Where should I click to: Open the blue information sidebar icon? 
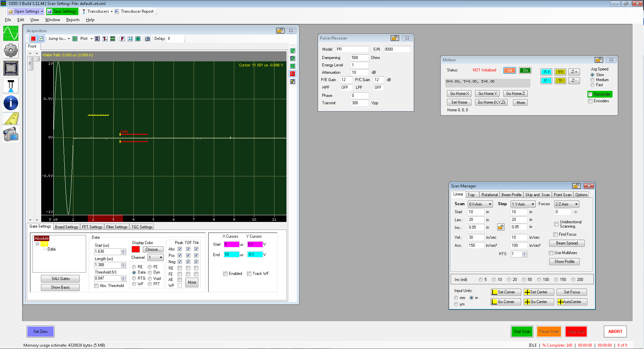(x=11, y=103)
